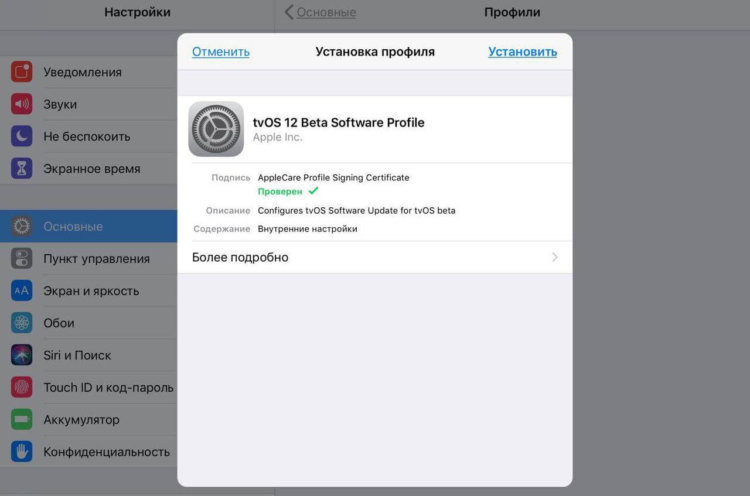750x496 pixels.
Task: Select Не беспокоить in sidebar
Action: pyautogui.click(x=88, y=136)
